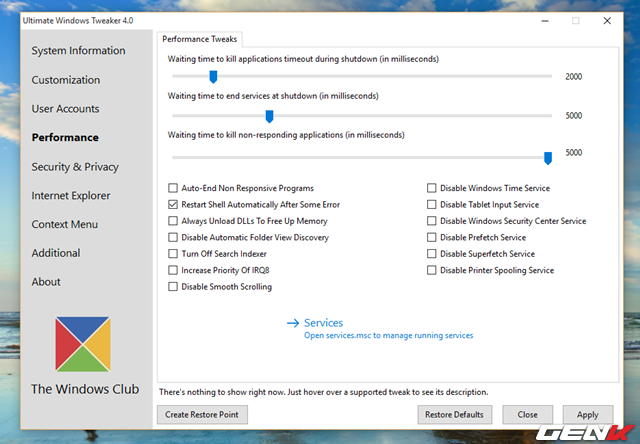This screenshot has height=444, width=640.
Task: Check Disable Superfetch Service
Action: pyautogui.click(x=431, y=254)
